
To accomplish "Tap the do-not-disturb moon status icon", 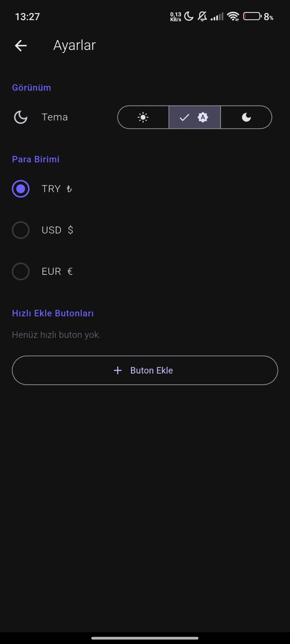I will pos(189,16).
